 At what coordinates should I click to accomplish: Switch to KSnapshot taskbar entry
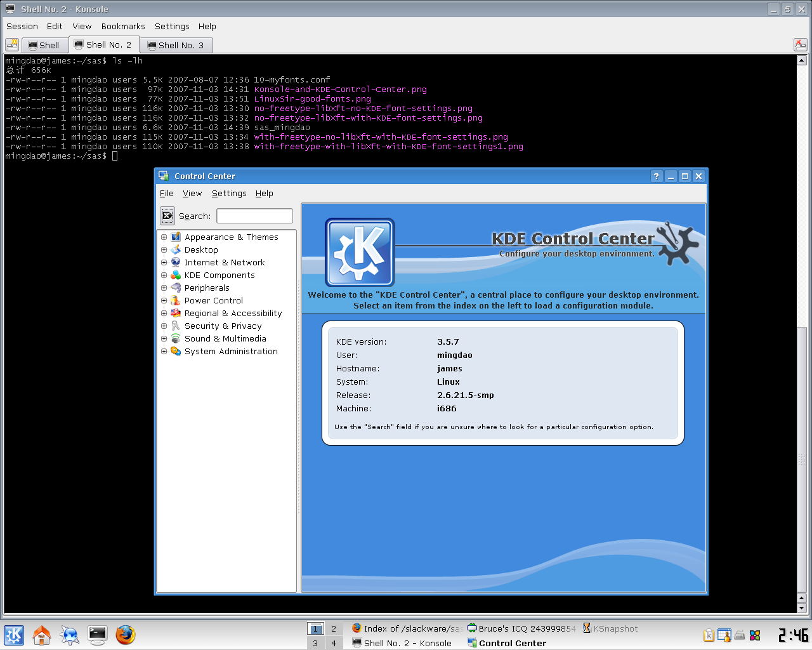(610, 628)
